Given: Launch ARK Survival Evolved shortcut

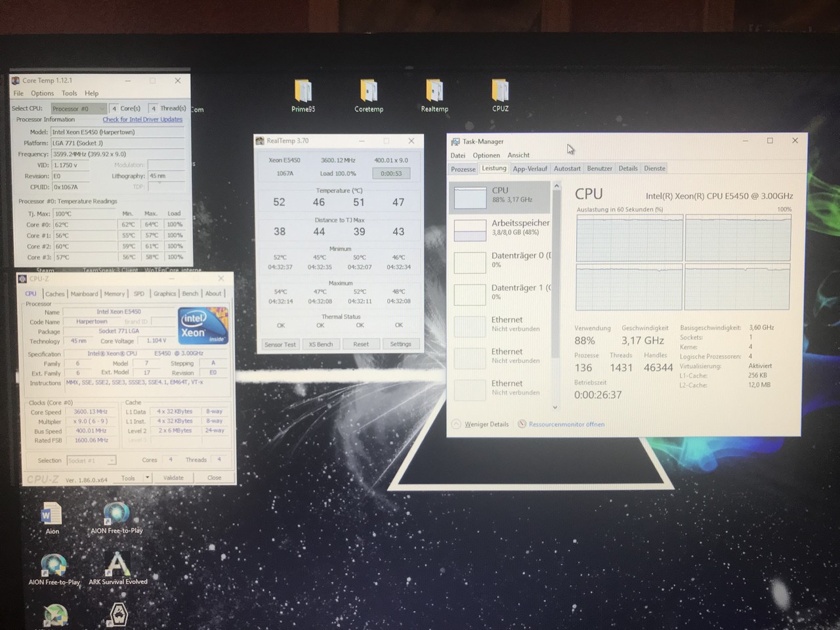Looking at the screenshot, I should 118,568.
